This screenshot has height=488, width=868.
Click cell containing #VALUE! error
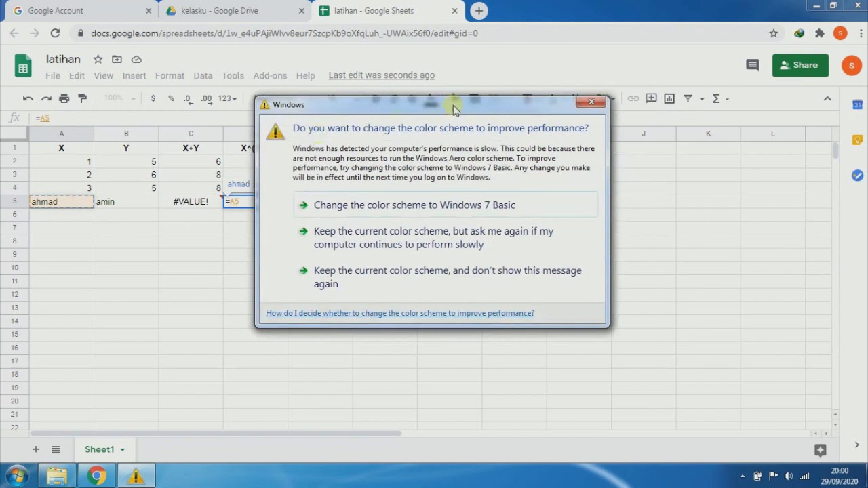191,201
